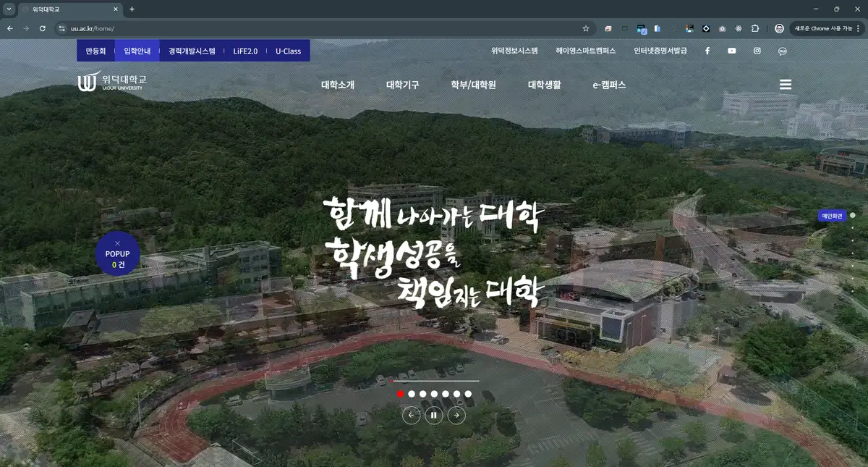
Task: Click the 입학안내 link in the top bar
Action: [x=137, y=50]
